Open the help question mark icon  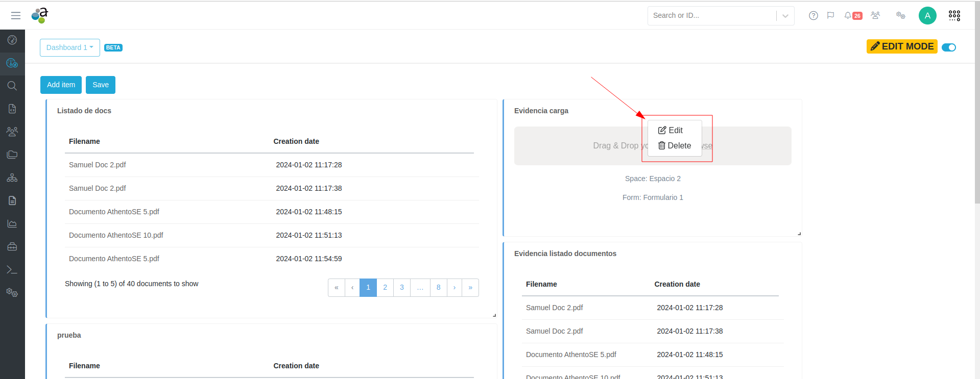coord(814,15)
